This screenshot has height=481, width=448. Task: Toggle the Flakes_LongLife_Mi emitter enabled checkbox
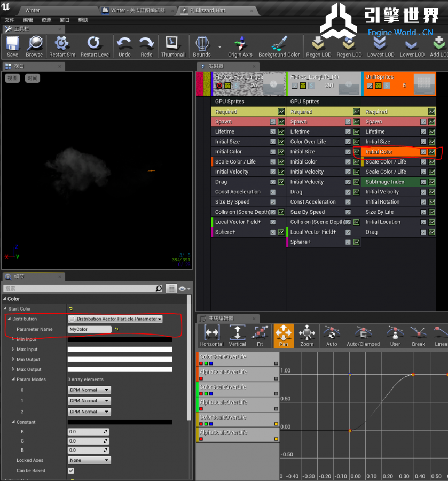click(x=294, y=86)
